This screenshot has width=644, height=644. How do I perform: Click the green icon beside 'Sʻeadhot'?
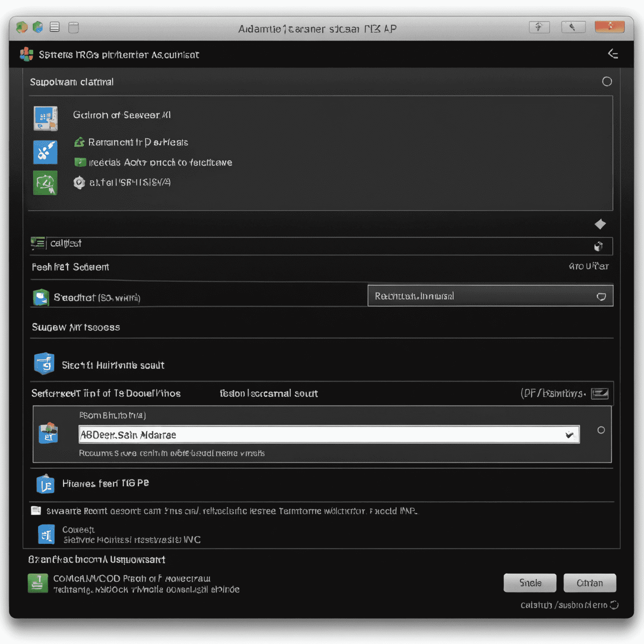pos(41,297)
